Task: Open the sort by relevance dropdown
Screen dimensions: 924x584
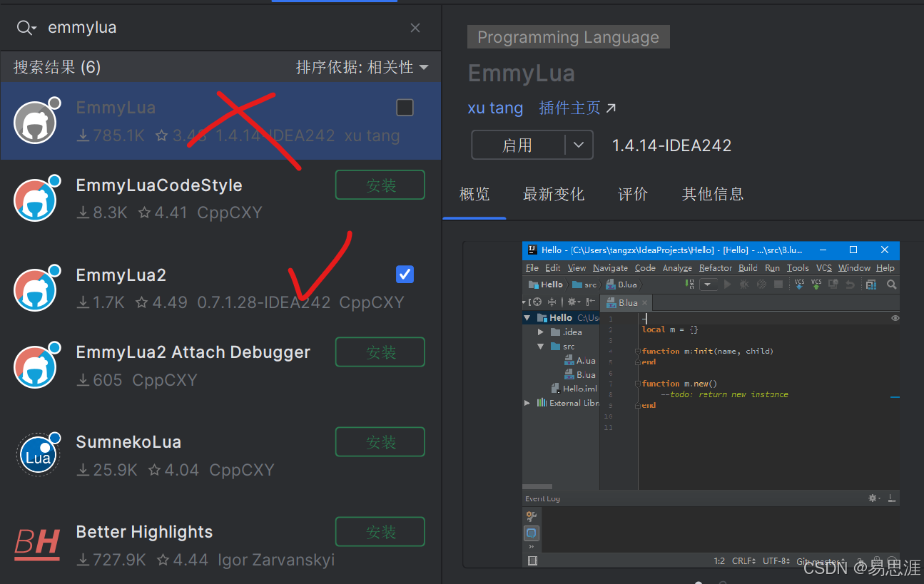Action: [x=362, y=67]
